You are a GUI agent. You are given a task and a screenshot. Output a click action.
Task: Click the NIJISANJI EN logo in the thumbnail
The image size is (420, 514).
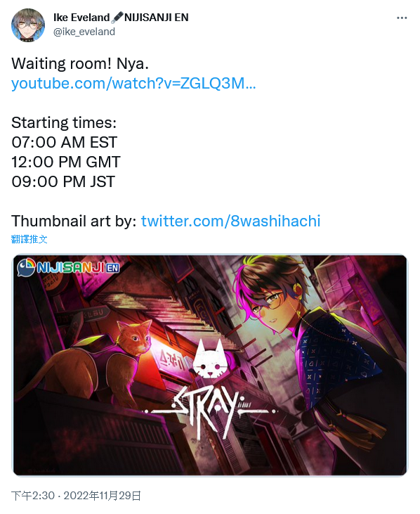[x=69, y=267]
